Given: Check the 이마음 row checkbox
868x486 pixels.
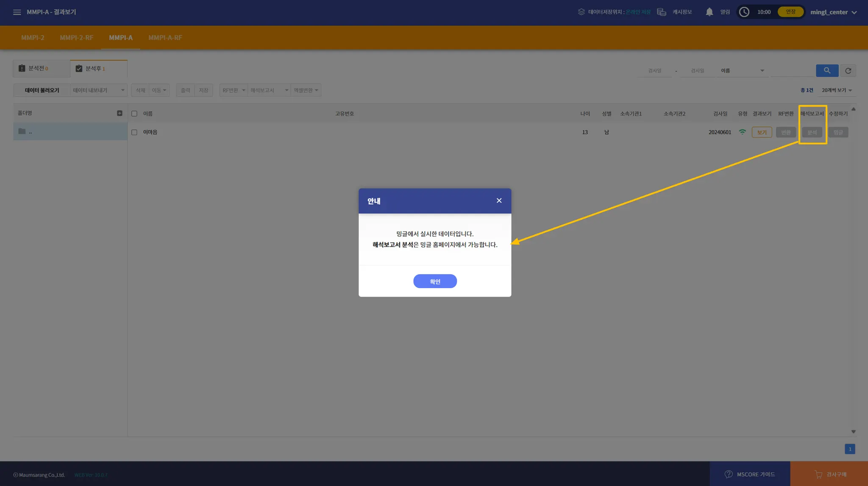Looking at the screenshot, I should (134, 132).
